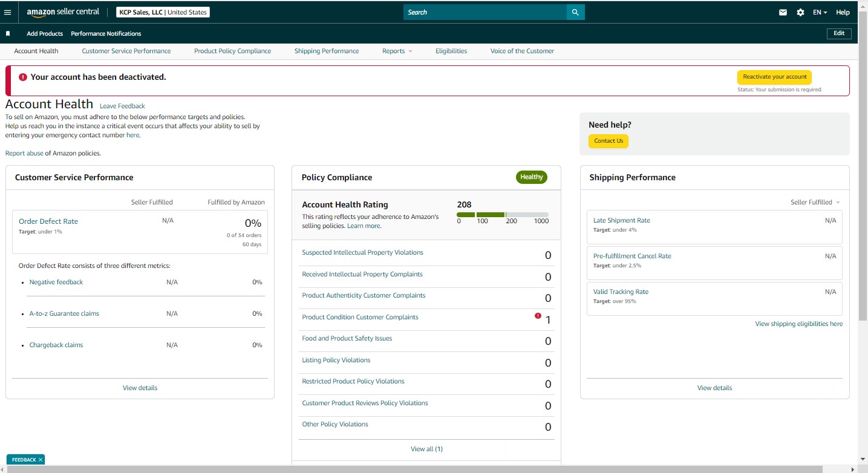Click the search magnifier button
Screen dimensions: 868x473
click(x=575, y=12)
